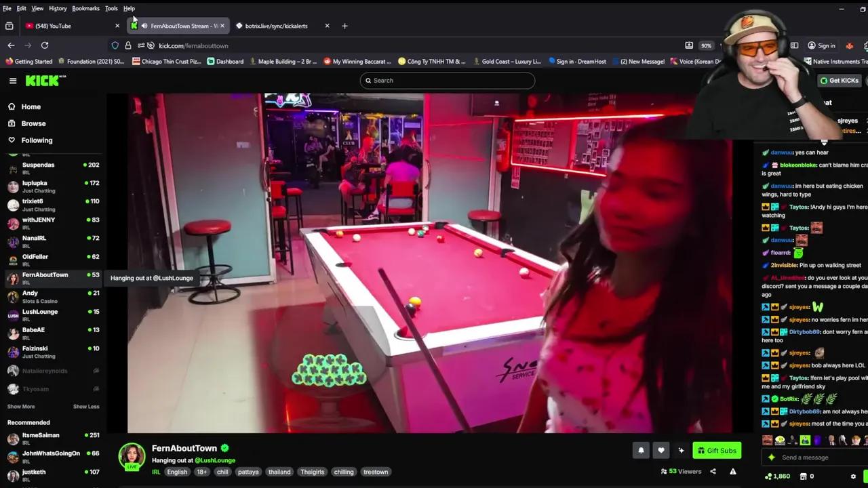868x488 pixels.
Task: Click the Sign in button in Firefox toolbar
Action: pos(821,45)
